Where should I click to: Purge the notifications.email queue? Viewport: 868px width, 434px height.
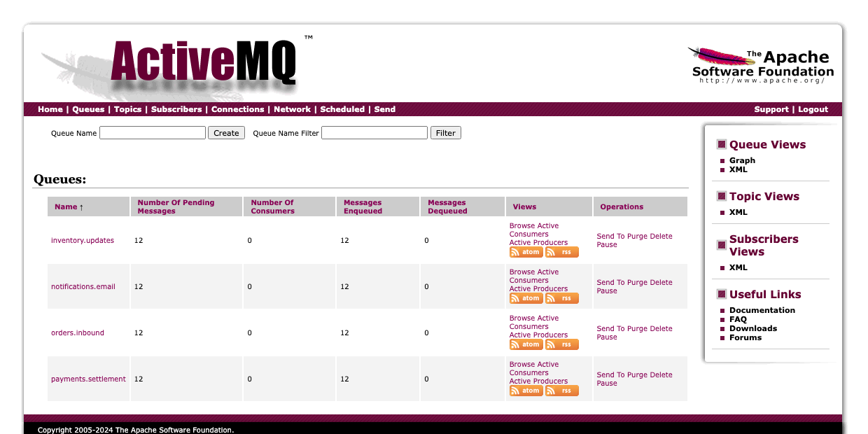click(637, 283)
